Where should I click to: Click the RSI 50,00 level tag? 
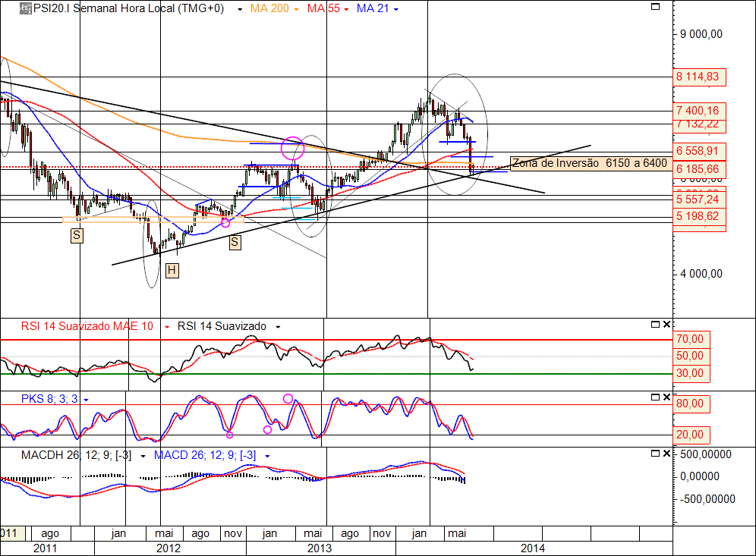[691, 356]
